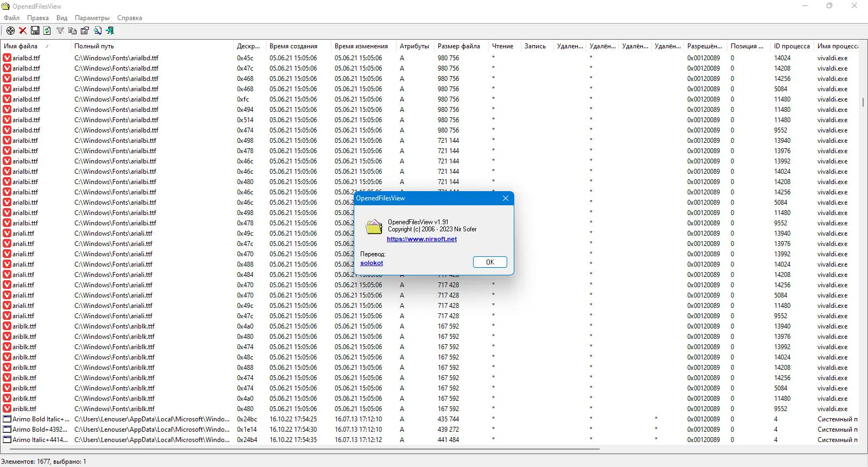Sort by Запись column header
868x467 pixels.
point(537,46)
